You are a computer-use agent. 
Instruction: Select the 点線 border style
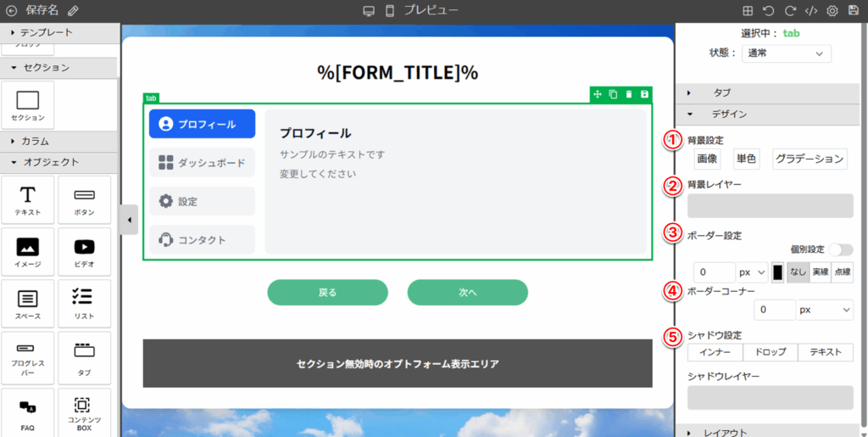pos(843,272)
